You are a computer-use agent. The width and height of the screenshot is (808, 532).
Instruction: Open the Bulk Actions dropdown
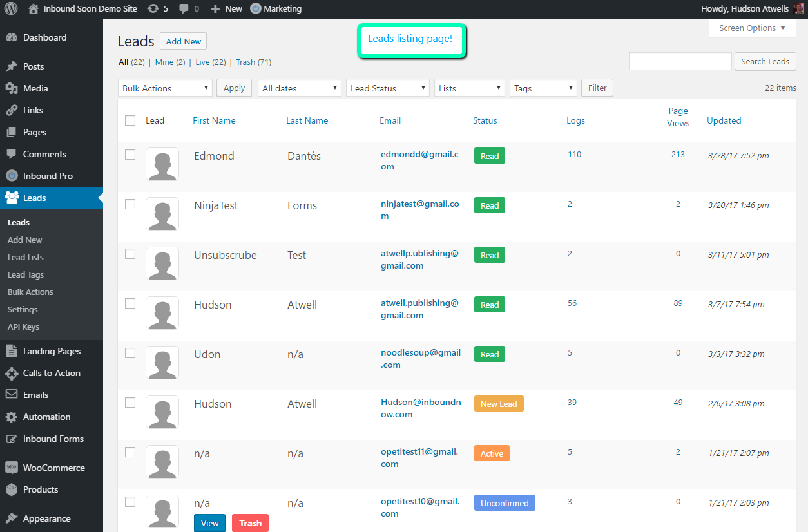click(166, 88)
